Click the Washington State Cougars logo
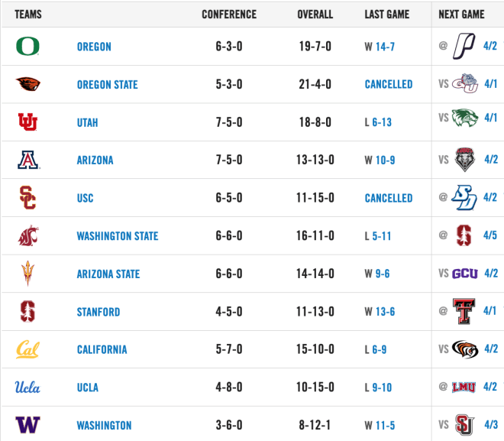The image size is (504, 441). pyautogui.click(x=28, y=235)
